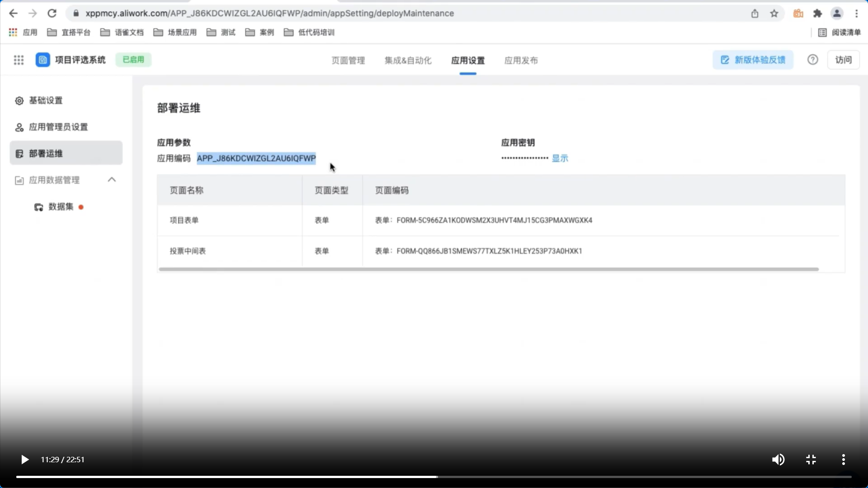The width and height of the screenshot is (868, 488).
Task: Click 显示 to reveal the app secret
Action: click(x=560, y=158)
